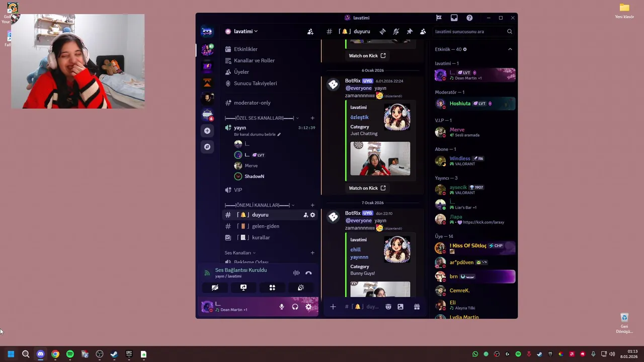Open activities button in voice panel
This screenshot has height=362, width=644.
272,288
